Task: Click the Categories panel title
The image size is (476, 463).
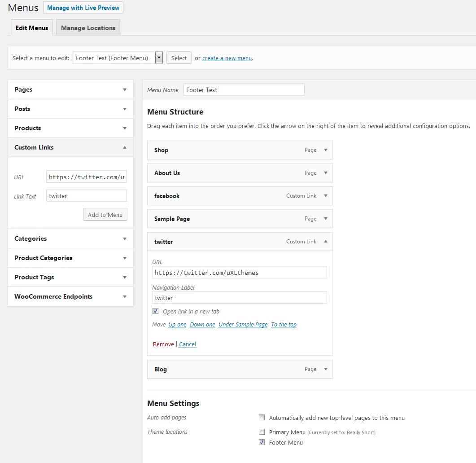Action: [31, 239]
